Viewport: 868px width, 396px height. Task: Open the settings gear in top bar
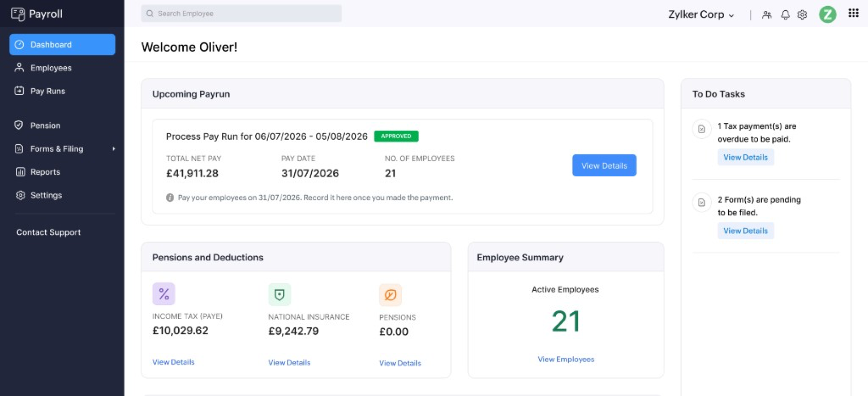click(802, 15)
